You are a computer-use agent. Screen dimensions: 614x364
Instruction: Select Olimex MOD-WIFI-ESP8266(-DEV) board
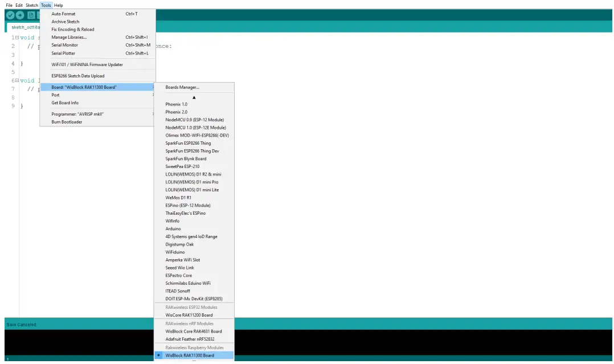194,136
